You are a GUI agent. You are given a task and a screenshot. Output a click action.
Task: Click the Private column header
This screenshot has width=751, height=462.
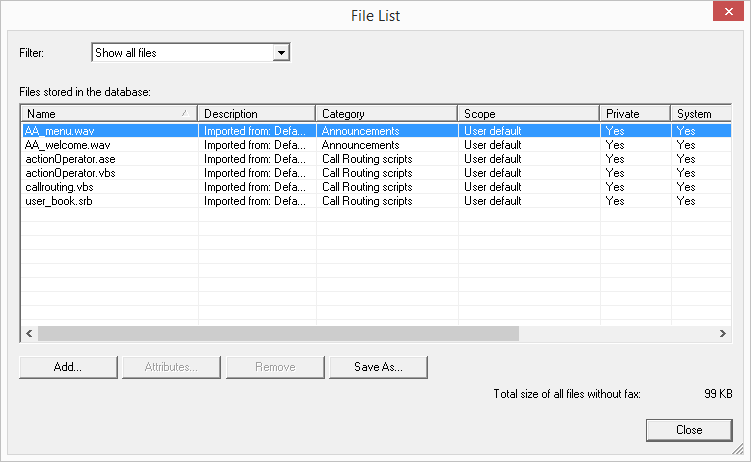(635, 114)
